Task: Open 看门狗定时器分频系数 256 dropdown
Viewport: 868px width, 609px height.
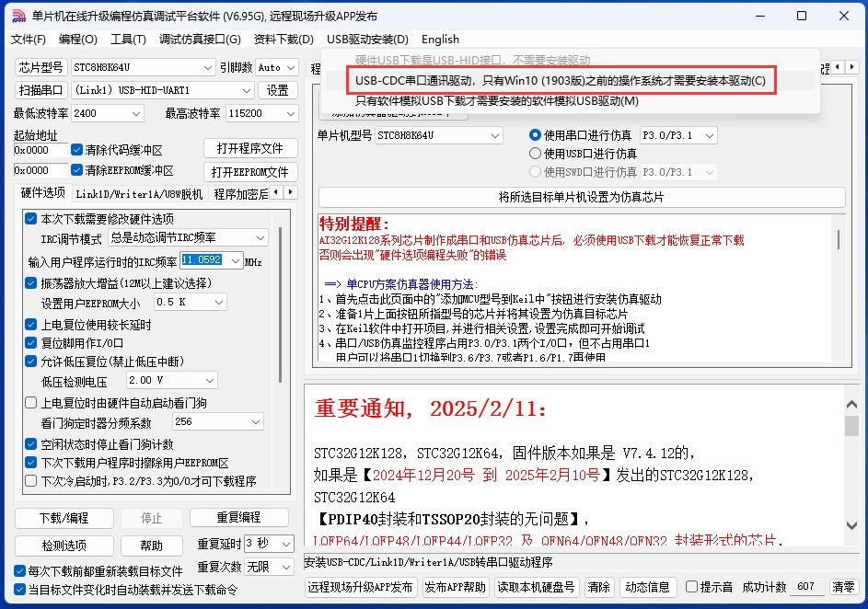Action: [217, 422]
